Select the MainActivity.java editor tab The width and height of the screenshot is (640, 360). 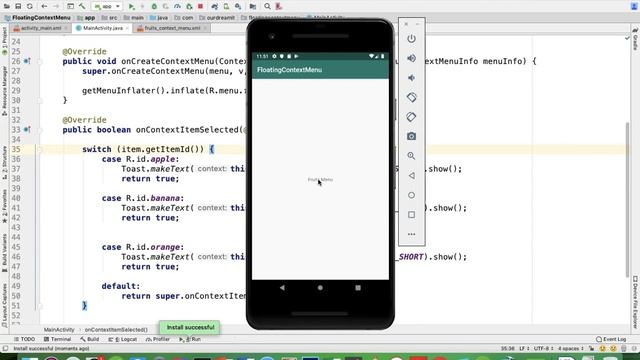point(102,28)
